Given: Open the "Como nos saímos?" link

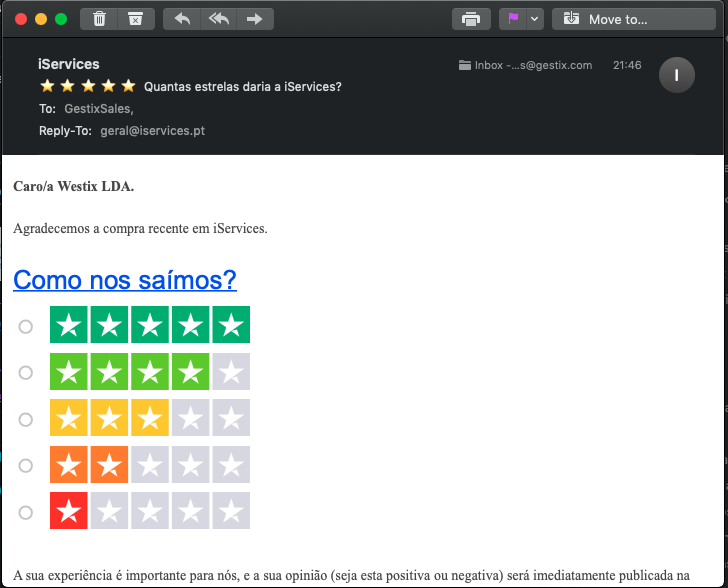Looking at the screenshot, I should [125, 280].
